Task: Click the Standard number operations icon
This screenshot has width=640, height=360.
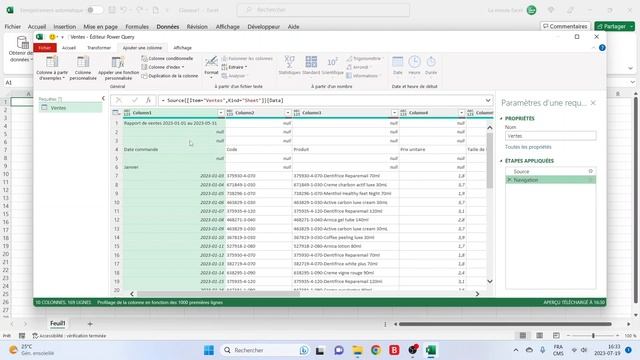Action: pyautogui.click(x=311, y=62)
